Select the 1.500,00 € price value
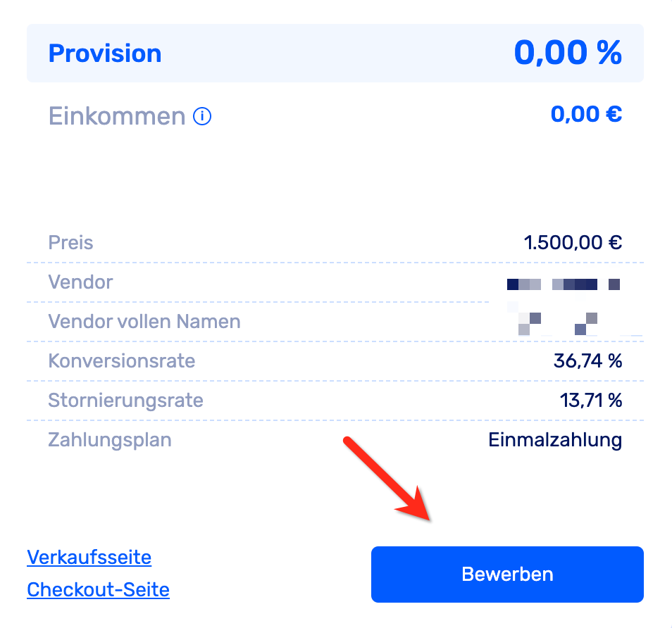Screen dimensions: 672x628 tap(573, 243)
